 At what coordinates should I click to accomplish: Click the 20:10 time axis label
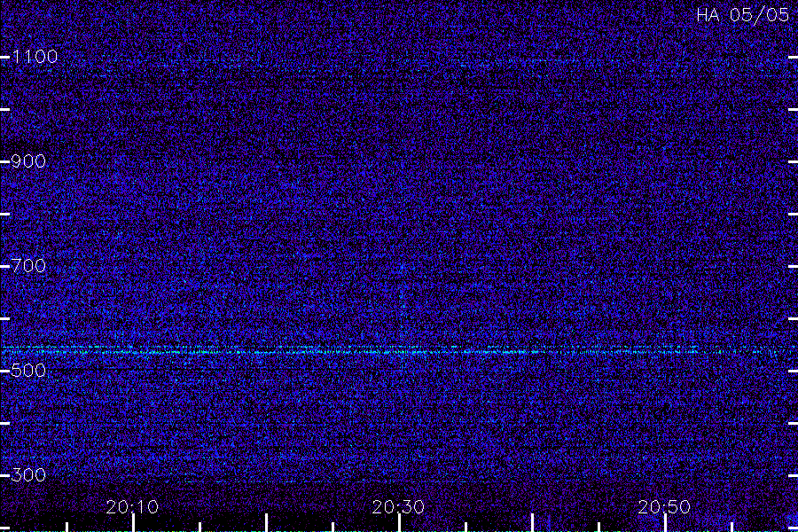(x=132, y=507)
